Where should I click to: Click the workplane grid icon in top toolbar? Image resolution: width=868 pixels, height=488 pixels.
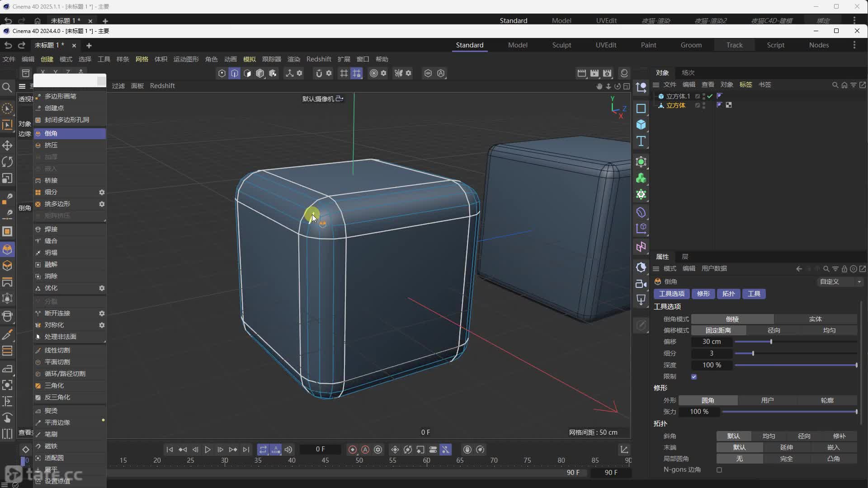[x=344, y=73]
